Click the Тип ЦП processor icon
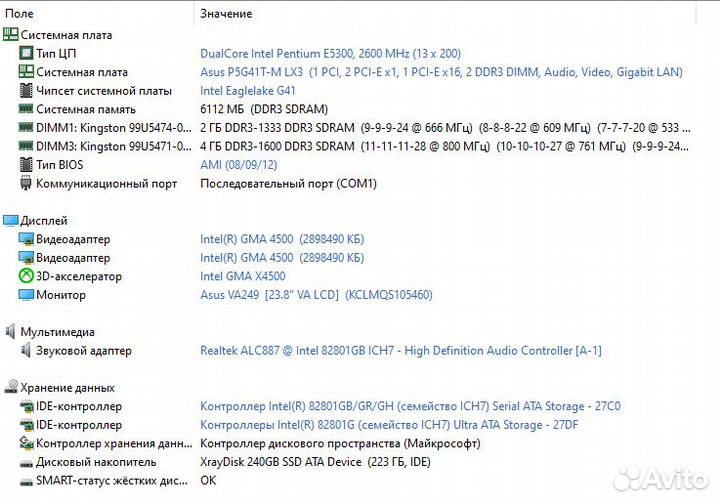This screenshot has width=720, height=504. click(26, 53)
